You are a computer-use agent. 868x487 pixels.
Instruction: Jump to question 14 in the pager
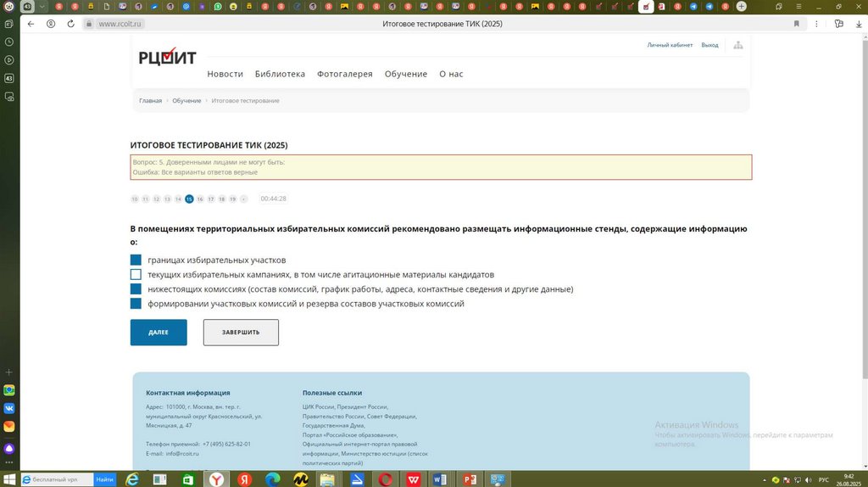point(178,199)
